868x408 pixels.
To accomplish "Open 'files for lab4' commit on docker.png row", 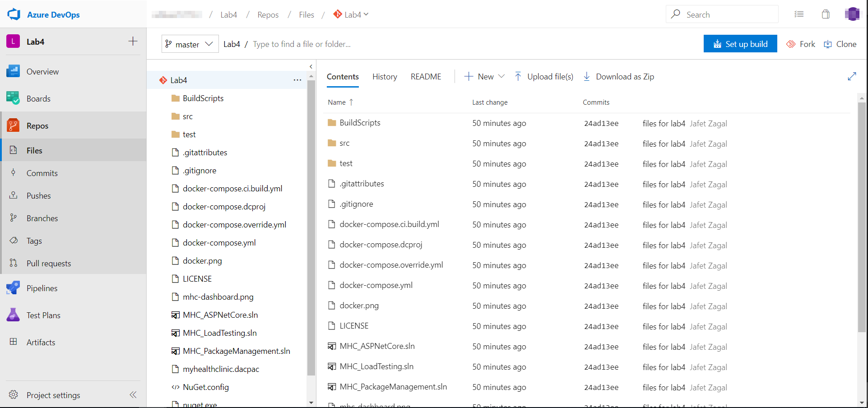I will click(x=664, y=306).
